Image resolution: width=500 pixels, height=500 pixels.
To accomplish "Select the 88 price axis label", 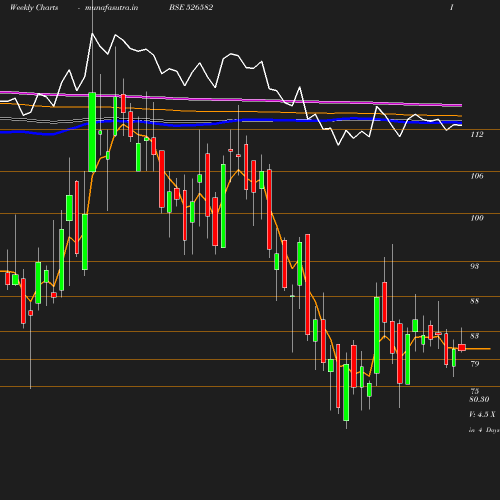I will 475,301.
